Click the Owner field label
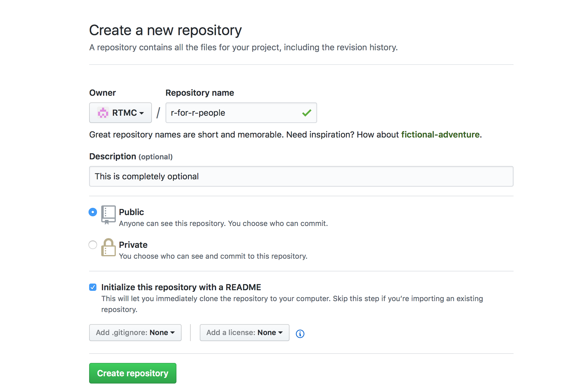The height and width of the screenshot is (392, 576). (x=102, y=93)
